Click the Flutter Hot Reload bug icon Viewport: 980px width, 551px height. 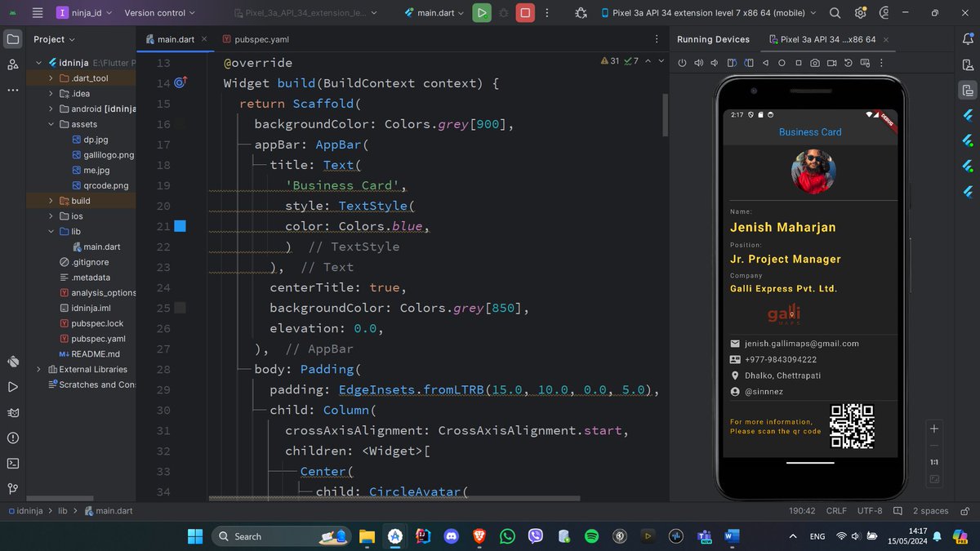(x=581, y=13)
